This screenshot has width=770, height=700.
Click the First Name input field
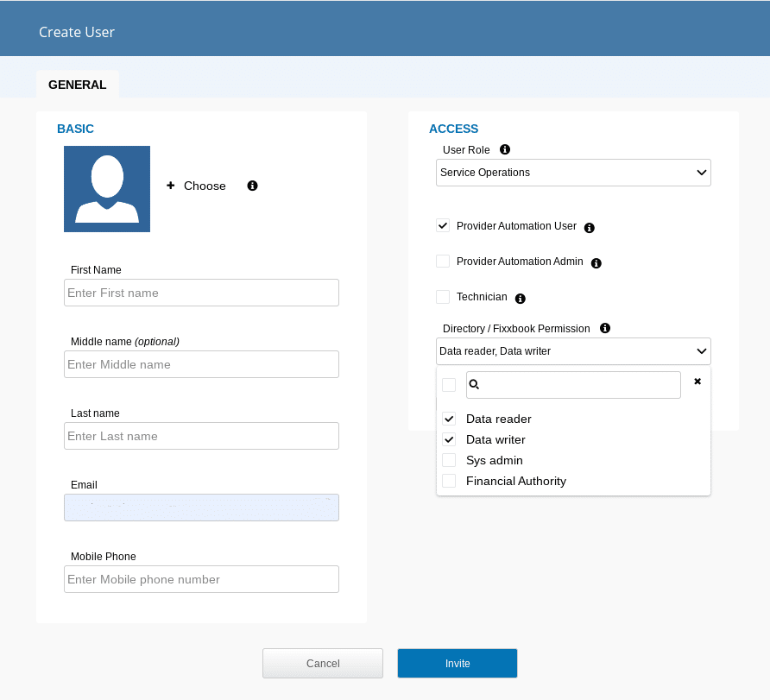coord(201,293)
